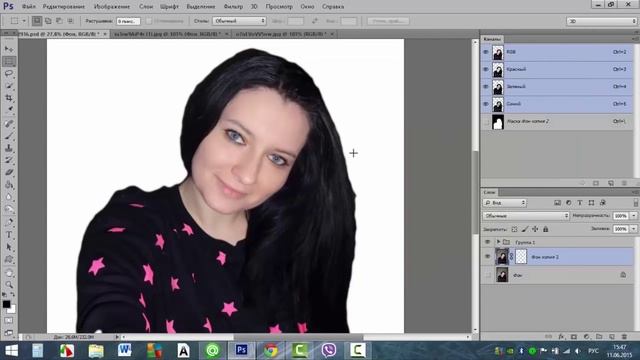Delete layer with Layers panel trash icon
640x360 pixels.
click(624, 337)
